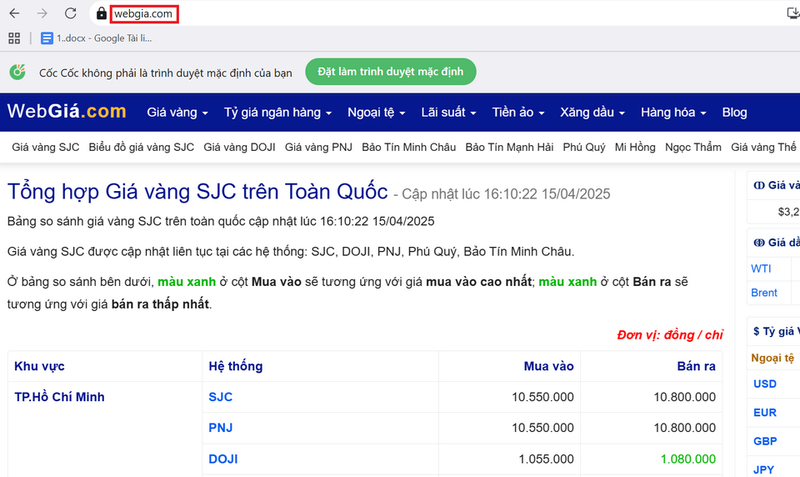800x477 pixels.
Task: Open the Blog menu item
Action: (x=734, y=112)
